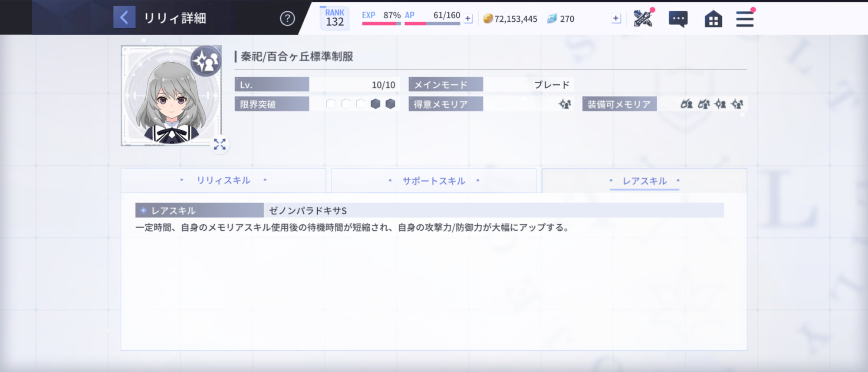Open the crossed swords battle icon
The width and height of the screenshot is (868, 372).
643,19
